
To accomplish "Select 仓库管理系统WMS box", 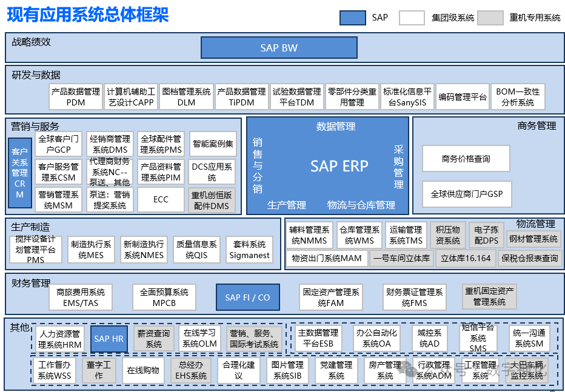I will pyautogui.click(x=359, y=235).
